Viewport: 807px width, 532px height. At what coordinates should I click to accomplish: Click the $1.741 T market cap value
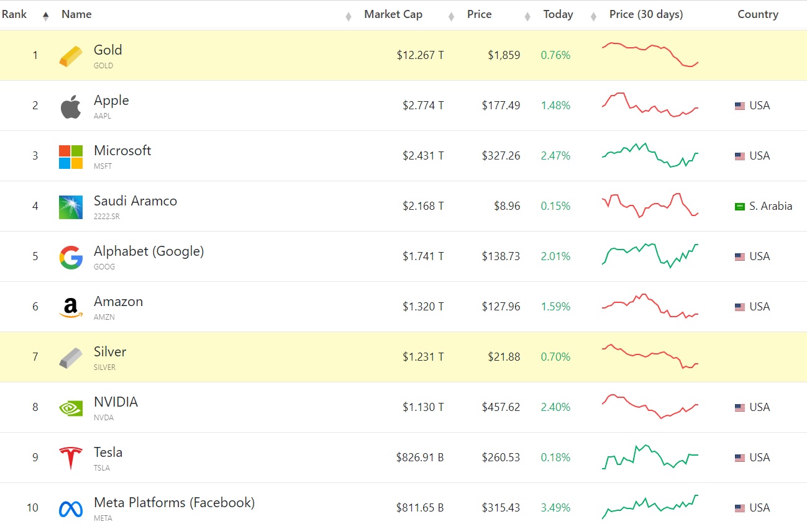[x=423, y=256]
